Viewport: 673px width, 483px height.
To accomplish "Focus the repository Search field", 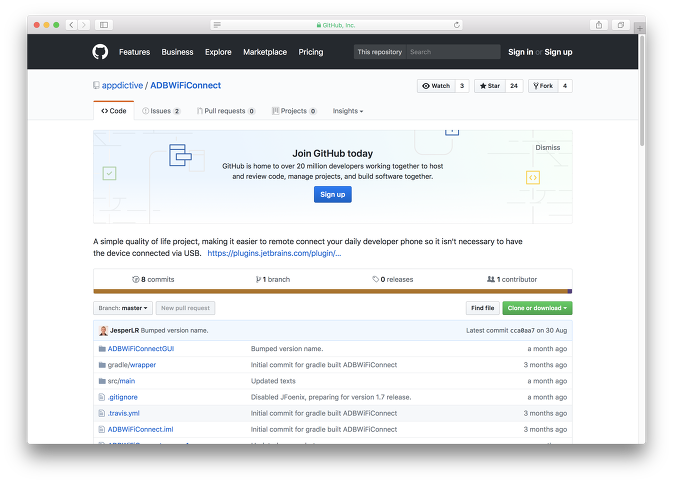I will click(453, 52).
